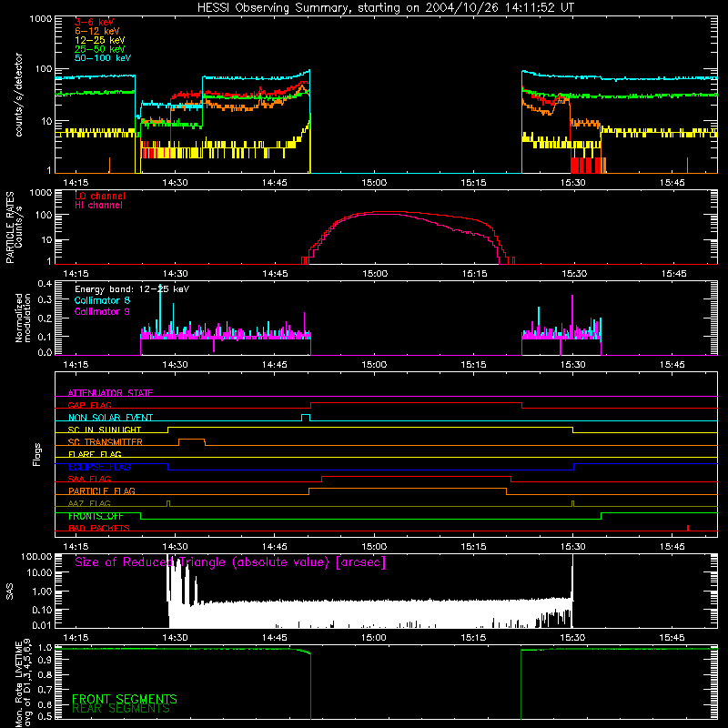This screenshot has height=728, width=728.
Task: Click the GAP FLAG label
Action: (89, 405)
